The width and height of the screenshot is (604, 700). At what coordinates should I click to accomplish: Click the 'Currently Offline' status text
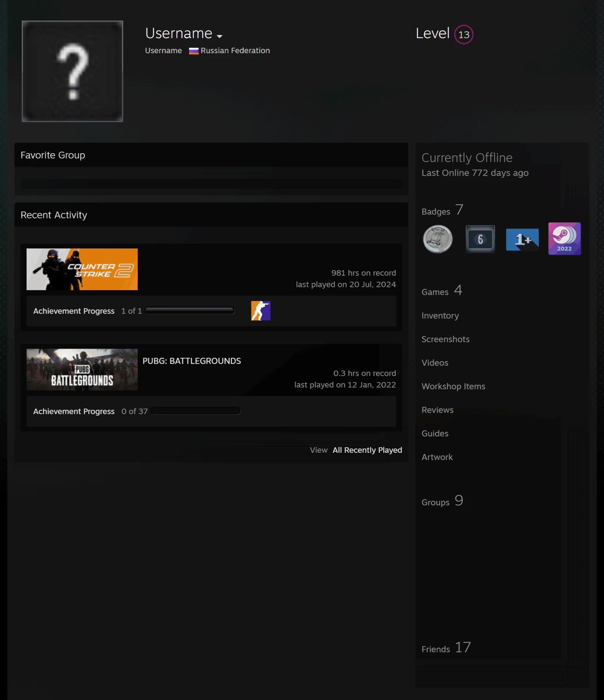point(467,158)
